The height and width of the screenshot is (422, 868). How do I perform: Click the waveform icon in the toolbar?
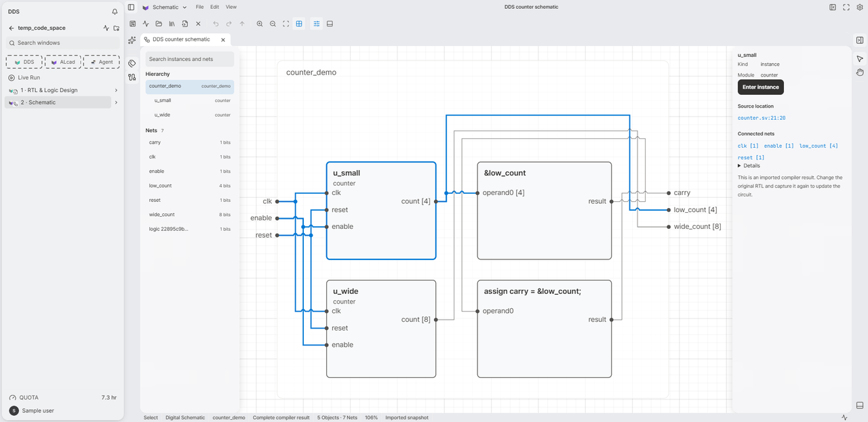[146, 24]
